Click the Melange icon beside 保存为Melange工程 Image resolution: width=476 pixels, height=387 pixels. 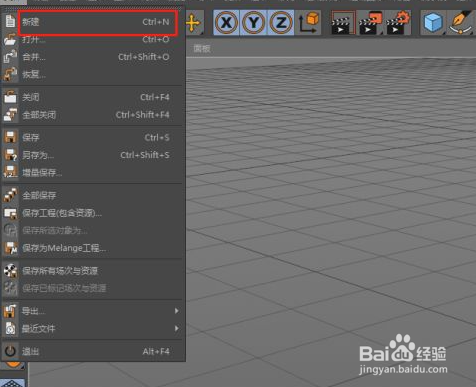(x=10, y=248)
